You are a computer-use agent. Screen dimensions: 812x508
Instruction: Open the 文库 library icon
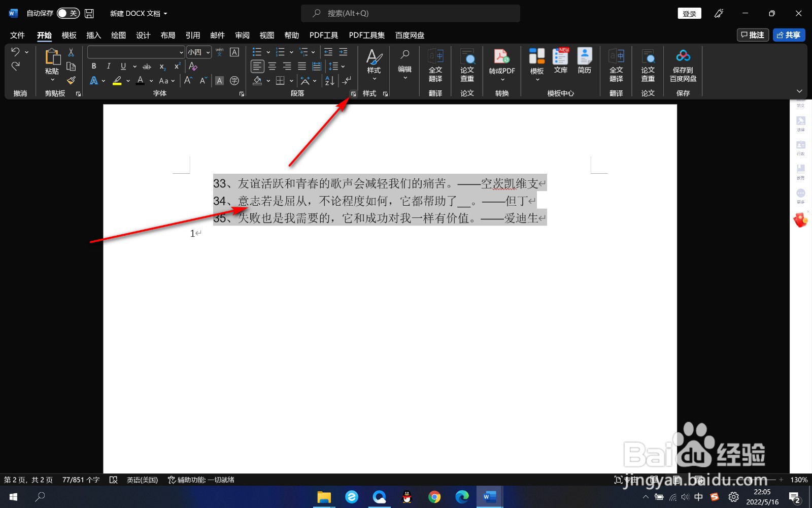[x=561, y=61]
